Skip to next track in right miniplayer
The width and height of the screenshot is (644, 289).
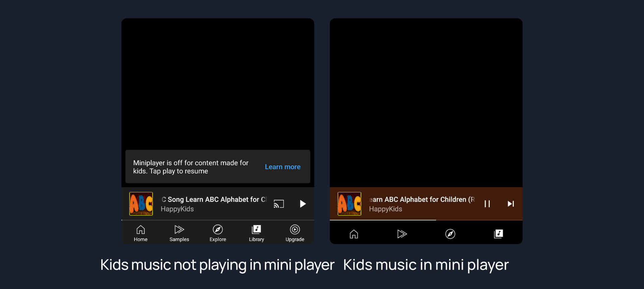511,204
